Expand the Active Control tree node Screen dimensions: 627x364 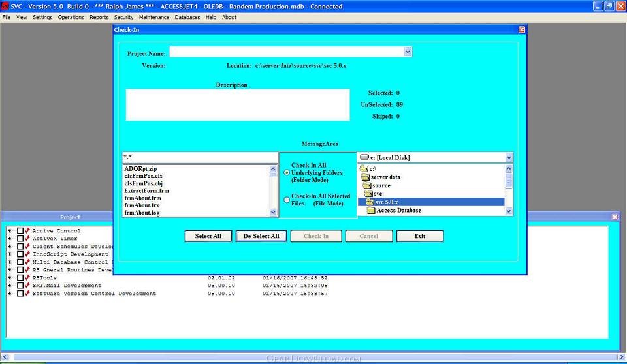coord(10,230)
